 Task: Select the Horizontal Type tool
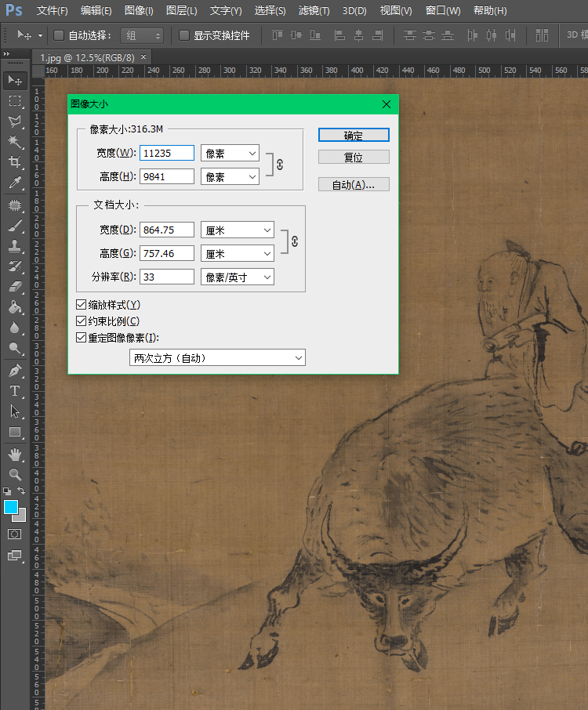point(15,391)
